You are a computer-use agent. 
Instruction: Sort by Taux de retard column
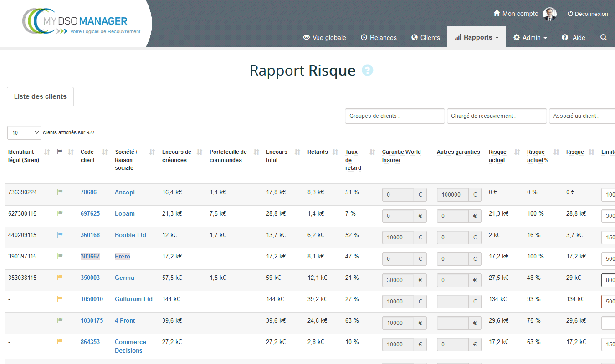[x=373, y=152]
